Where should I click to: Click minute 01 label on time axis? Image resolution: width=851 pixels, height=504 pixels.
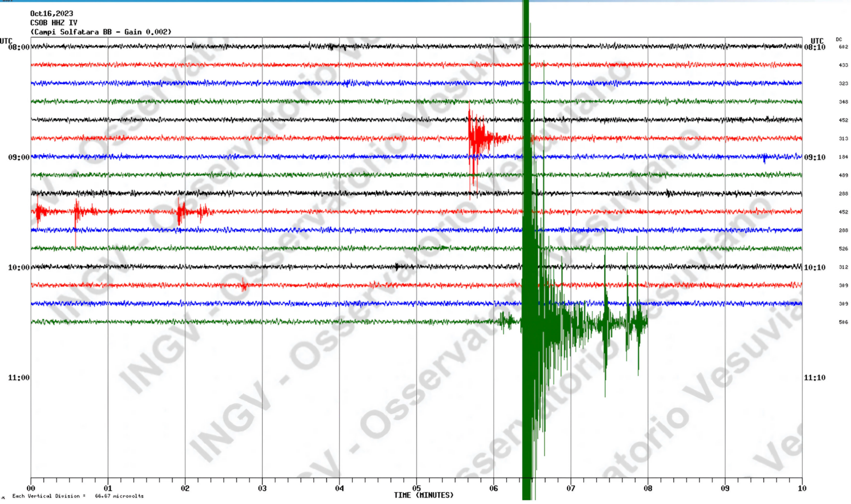108,488
